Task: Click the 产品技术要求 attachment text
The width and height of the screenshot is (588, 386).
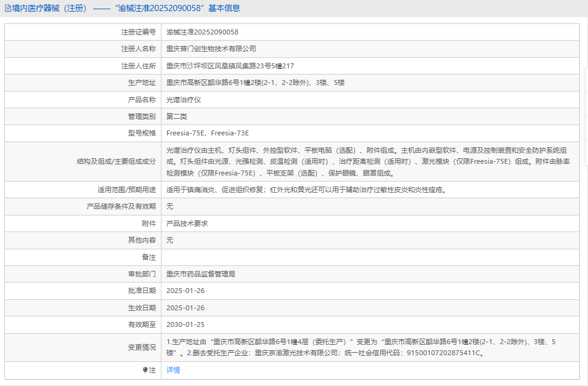Action: [187, 223]
